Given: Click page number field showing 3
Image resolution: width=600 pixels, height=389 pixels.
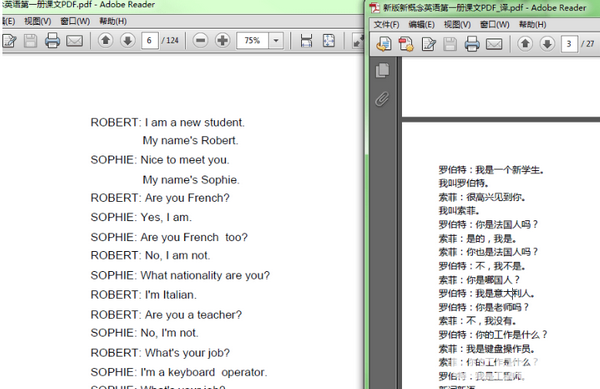Looking at the screenshot, I should (x=569, y=44).
